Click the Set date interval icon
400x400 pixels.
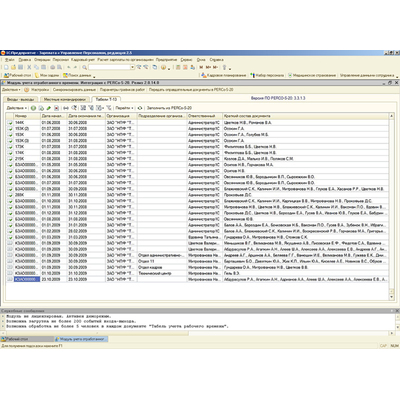[x=66, y=108]
